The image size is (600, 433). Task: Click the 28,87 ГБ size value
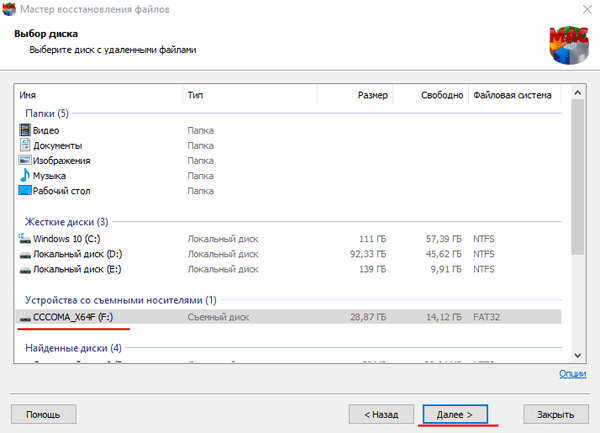tap(368, 317)
